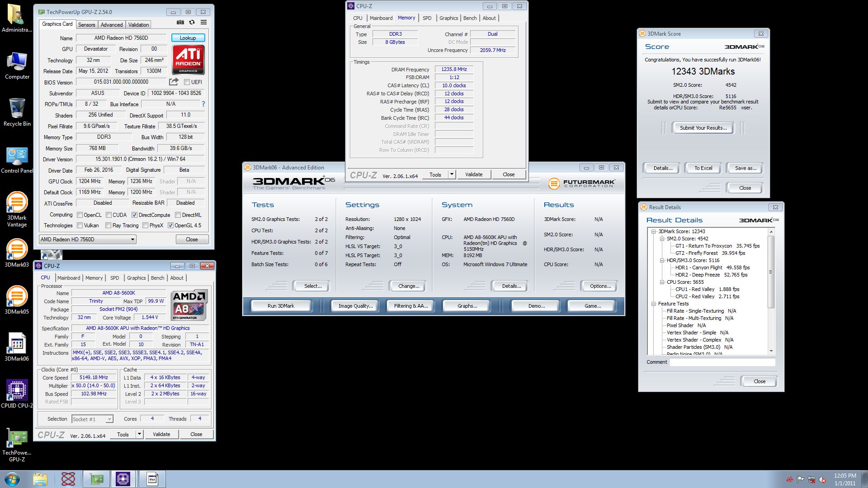
Task: Click the Result Details scrollbar down arrow
Action: coord(771,351)
